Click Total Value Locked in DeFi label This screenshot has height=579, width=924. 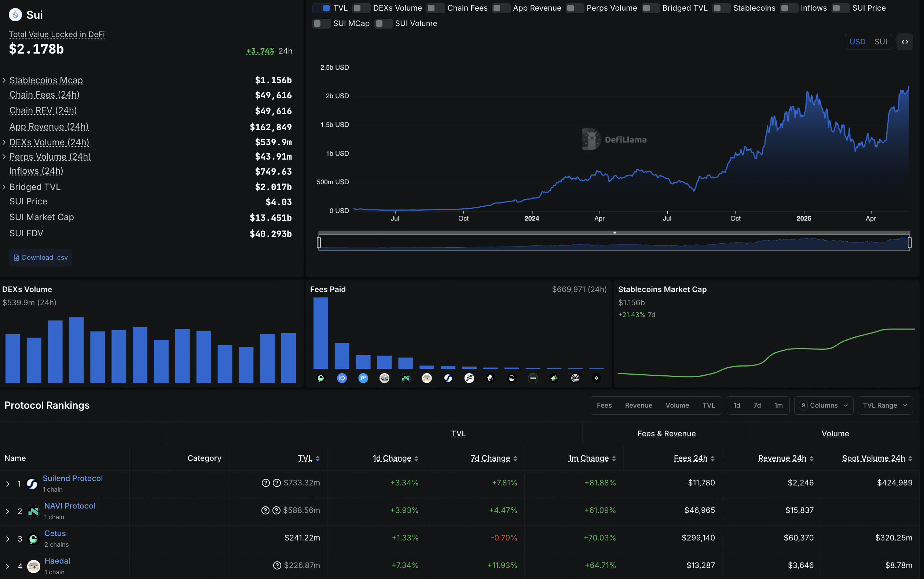click(56, 34)
